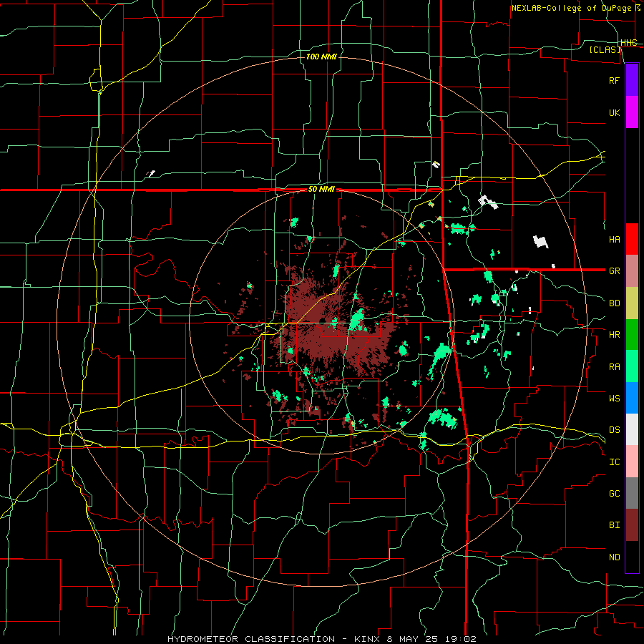The image size is (644, 644).
Task: Select the GR pink legend swatch
Action: (632, 270)
